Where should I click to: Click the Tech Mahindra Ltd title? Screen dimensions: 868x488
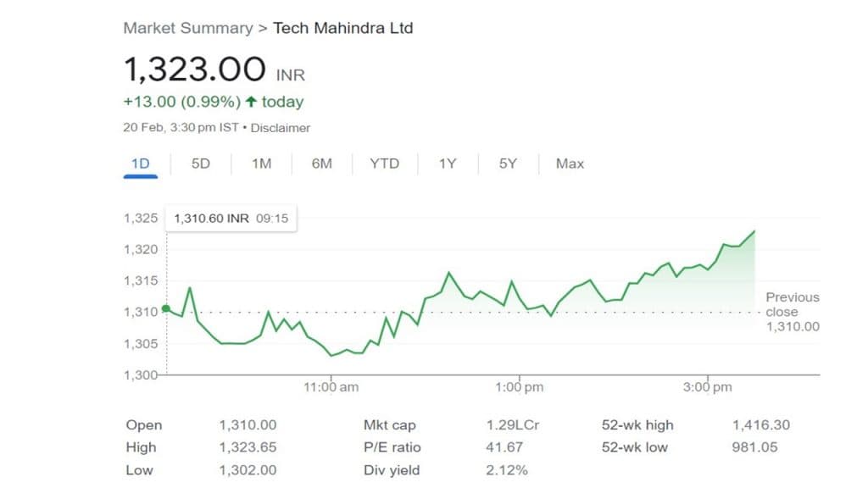[x=342, y=28]
